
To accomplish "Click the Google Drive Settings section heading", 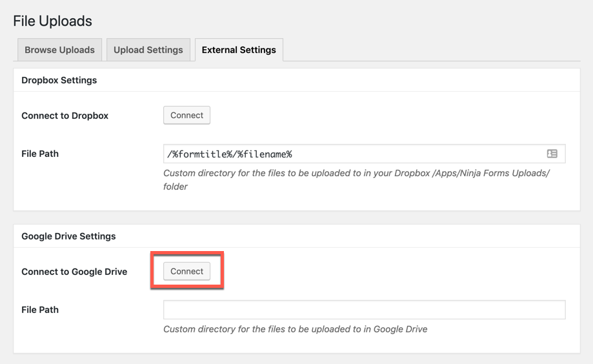I will 68,236.
